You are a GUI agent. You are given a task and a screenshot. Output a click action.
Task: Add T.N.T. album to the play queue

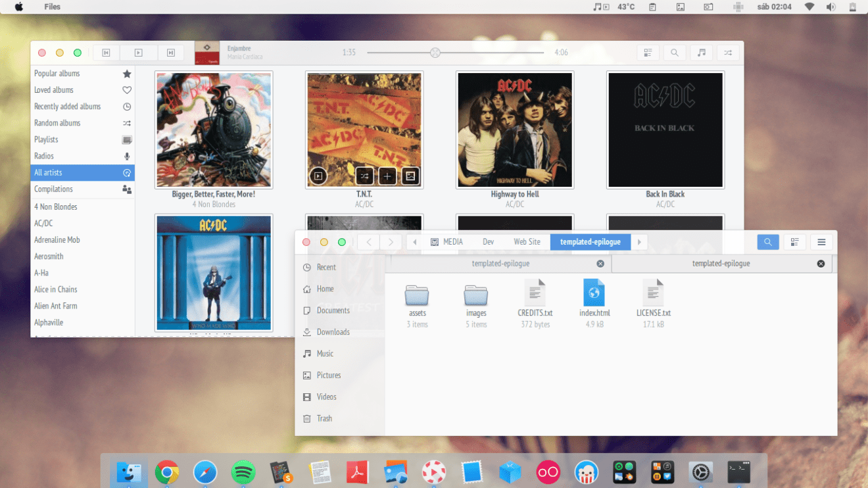point(387,176)
